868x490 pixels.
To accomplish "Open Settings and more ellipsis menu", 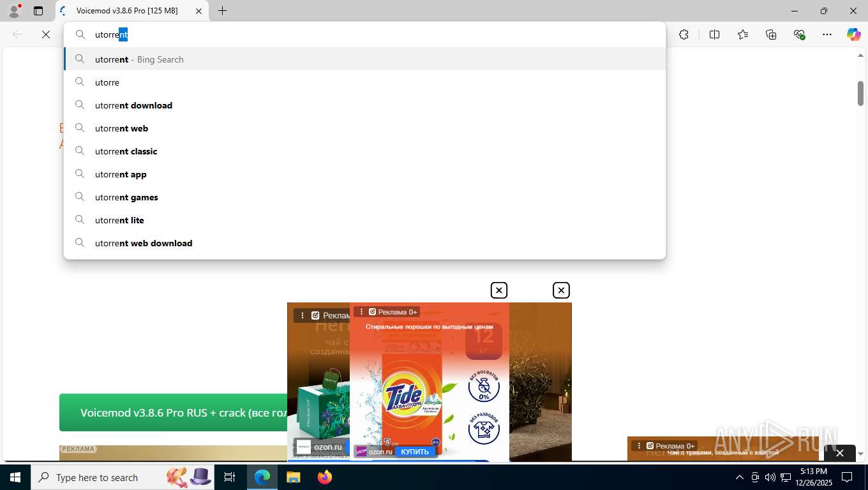I will pos(827,34).
